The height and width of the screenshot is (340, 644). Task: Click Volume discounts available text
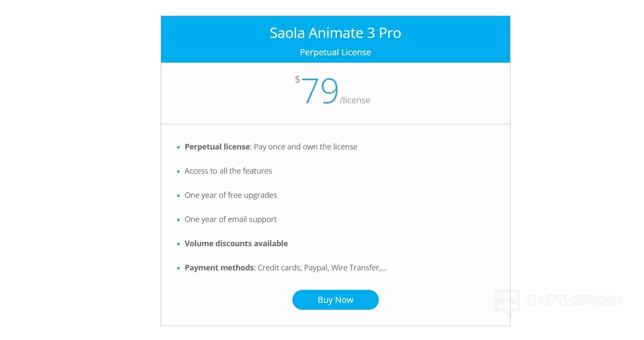coord(236,244)
